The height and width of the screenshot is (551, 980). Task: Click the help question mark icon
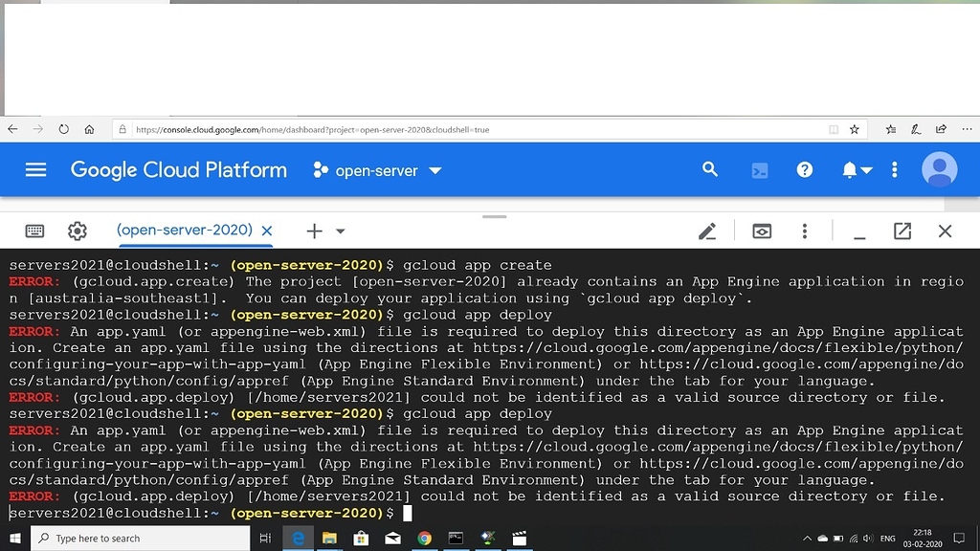coord(805,169)
